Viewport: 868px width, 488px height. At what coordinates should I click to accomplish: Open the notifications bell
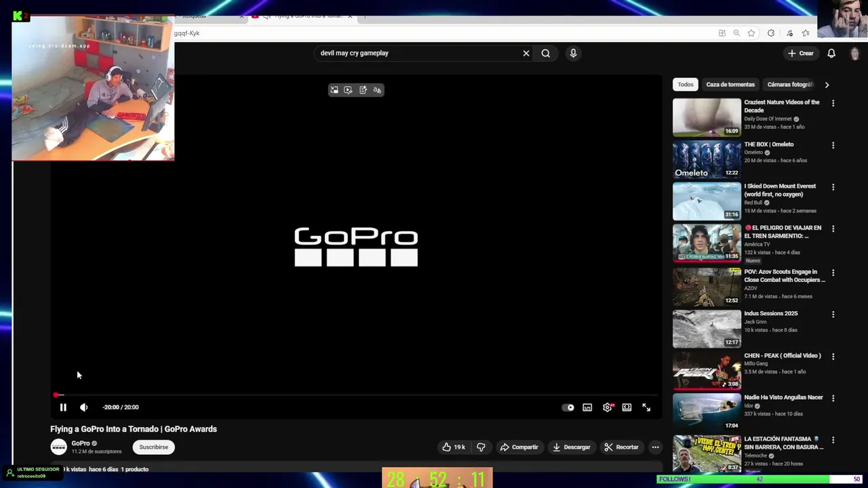click(x=831, y=53)
